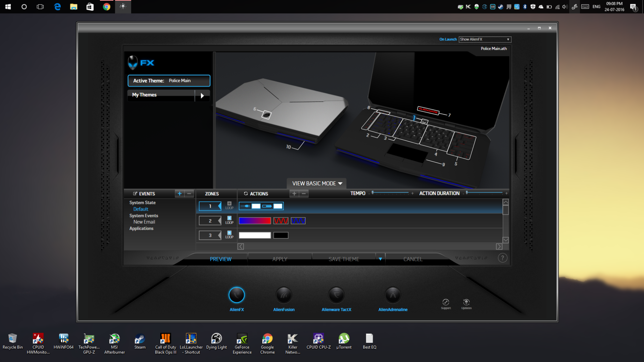The width and height of the screenshot is (644, 362).
Task: Click blue-to-red gradient swatch in zone 2
Action: [x=255, y=221]
